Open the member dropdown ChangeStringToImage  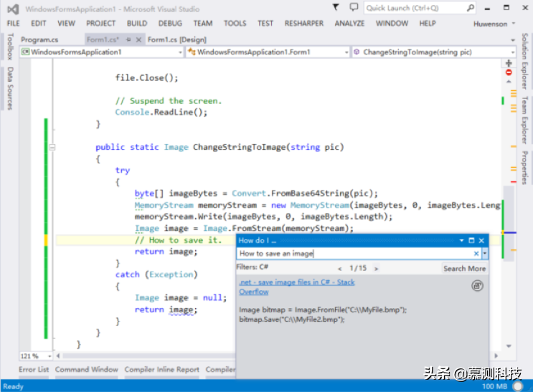(434, 52)
